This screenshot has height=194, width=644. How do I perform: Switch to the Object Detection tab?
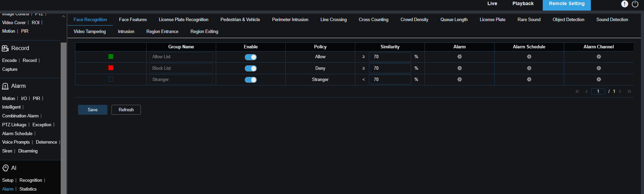pos(568,20)
